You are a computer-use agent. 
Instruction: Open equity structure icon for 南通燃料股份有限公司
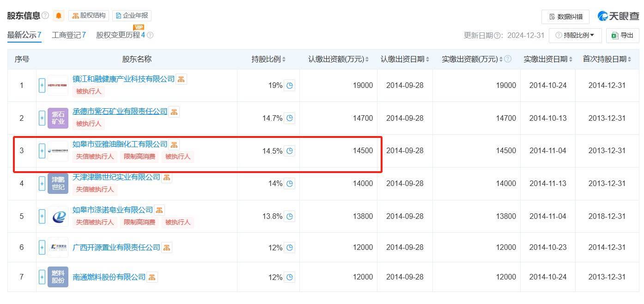[x=152, y=277]
